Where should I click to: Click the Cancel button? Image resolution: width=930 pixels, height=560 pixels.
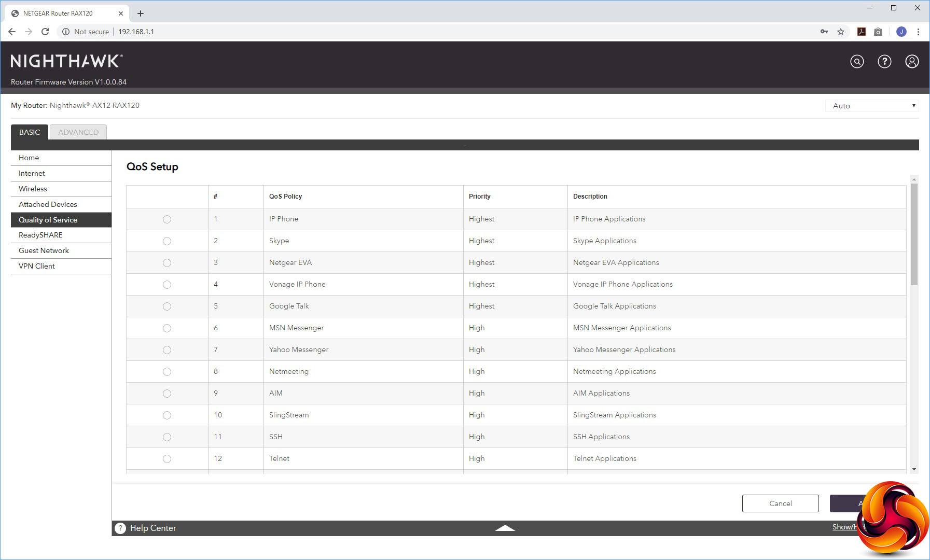[780, 503]
